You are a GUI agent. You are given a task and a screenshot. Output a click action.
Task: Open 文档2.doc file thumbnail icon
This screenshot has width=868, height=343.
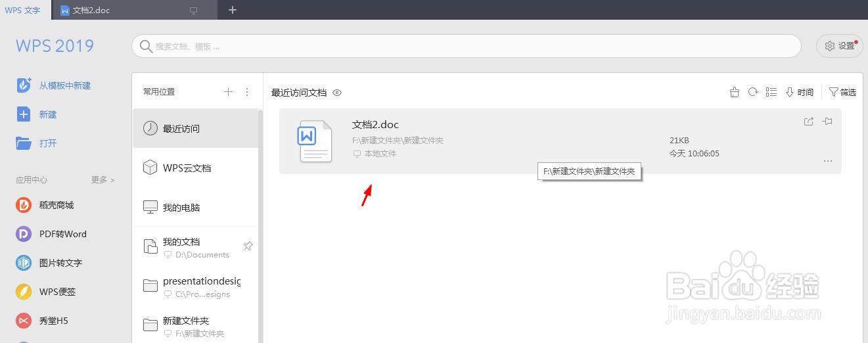[315, 141]
